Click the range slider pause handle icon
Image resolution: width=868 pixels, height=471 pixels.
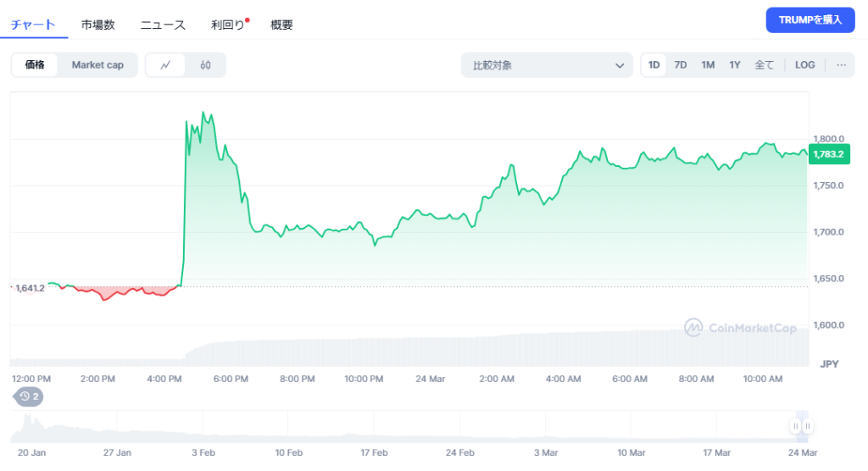point(802,426)
